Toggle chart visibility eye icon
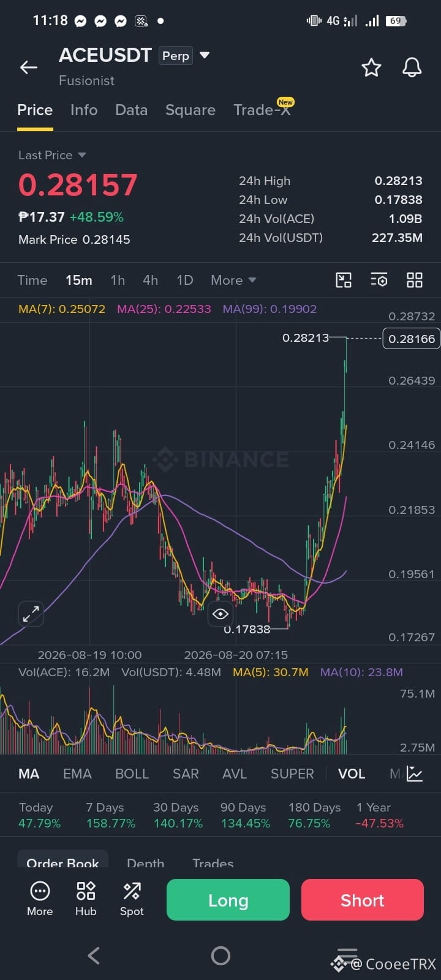 221,614
